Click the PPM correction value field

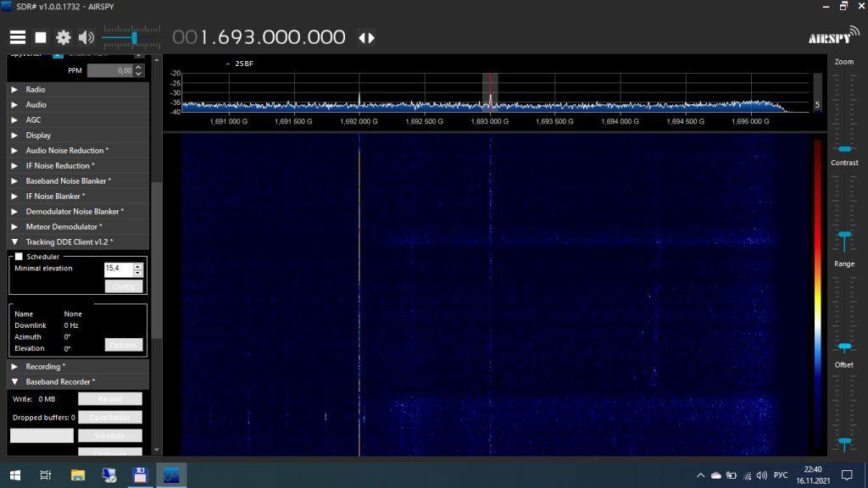click(x=110, y=71)
